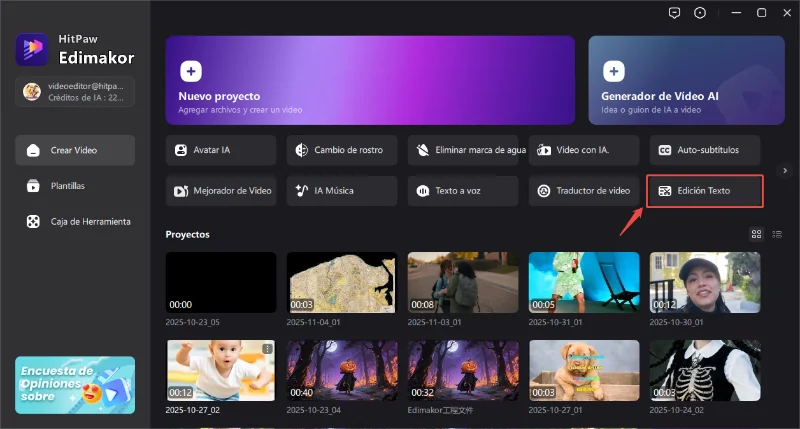Open options menu on the baby project thumbnail

(267, 348)
